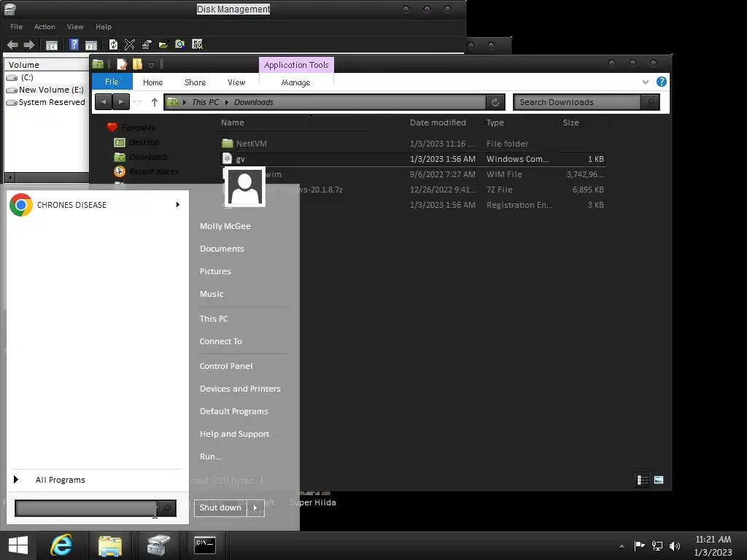Open Documents from the Start menu
This screenshot has width=747, height=560.
click(222, 249)
